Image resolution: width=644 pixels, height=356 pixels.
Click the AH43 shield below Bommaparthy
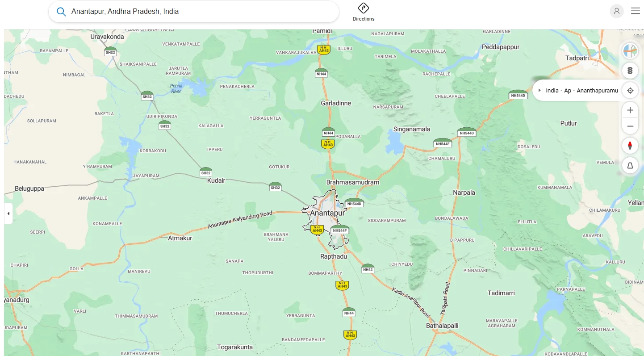click(343, 285)
